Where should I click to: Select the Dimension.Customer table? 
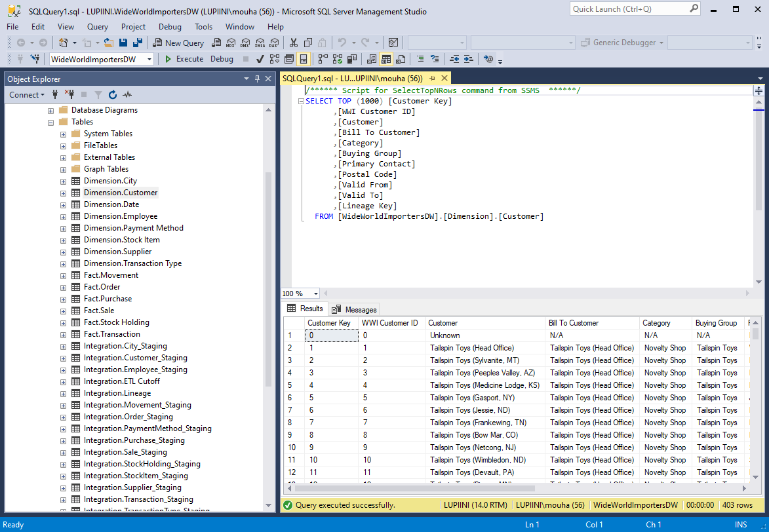pyautogui.click(x=121, y=193)
